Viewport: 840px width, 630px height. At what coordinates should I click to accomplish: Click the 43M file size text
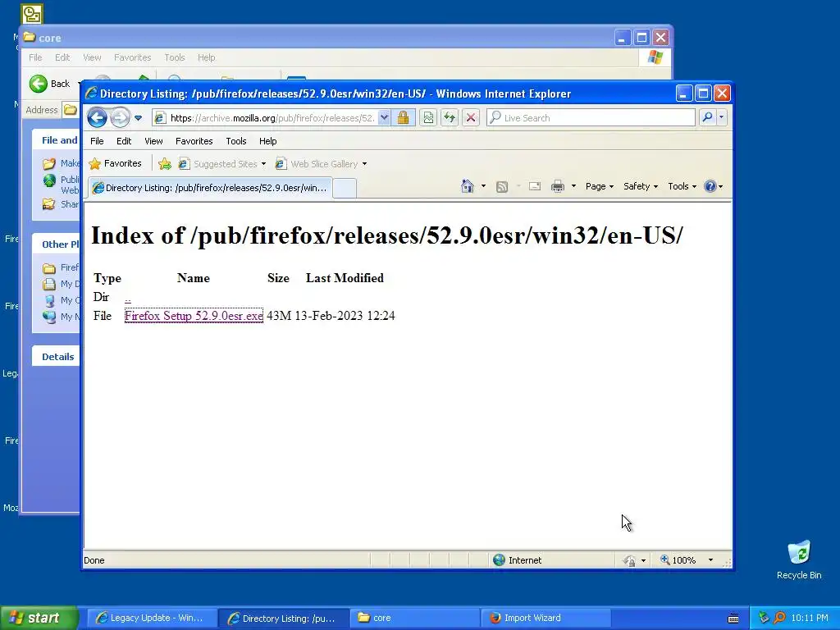click(279, 316)
